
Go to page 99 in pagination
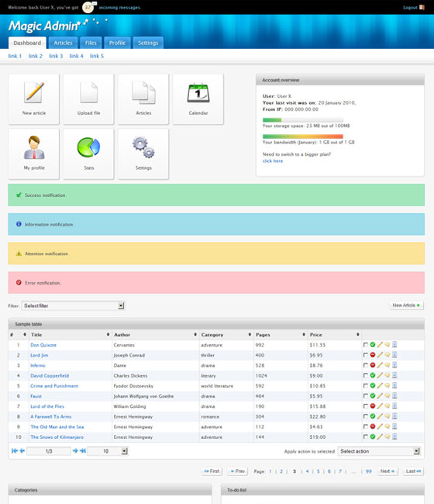click(x=369, y=471)
